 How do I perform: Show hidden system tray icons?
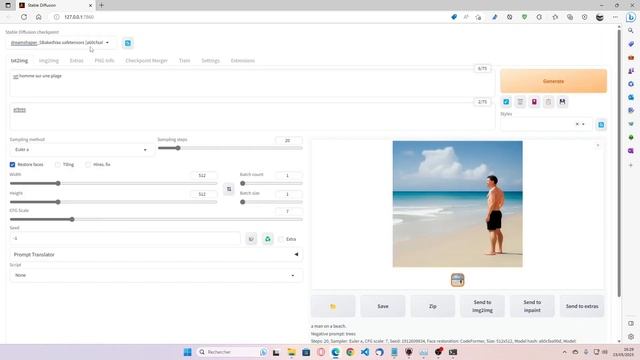pos(564,352)
